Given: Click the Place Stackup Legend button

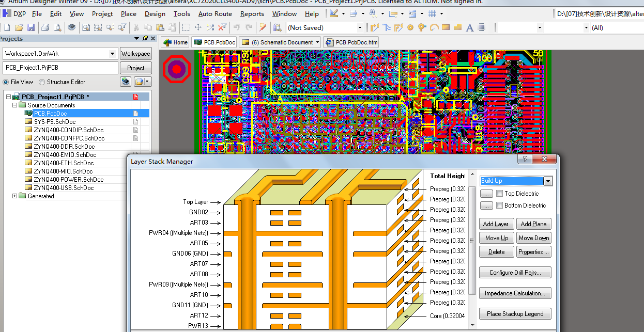Looking at the screenshot, I should point(515,314).
